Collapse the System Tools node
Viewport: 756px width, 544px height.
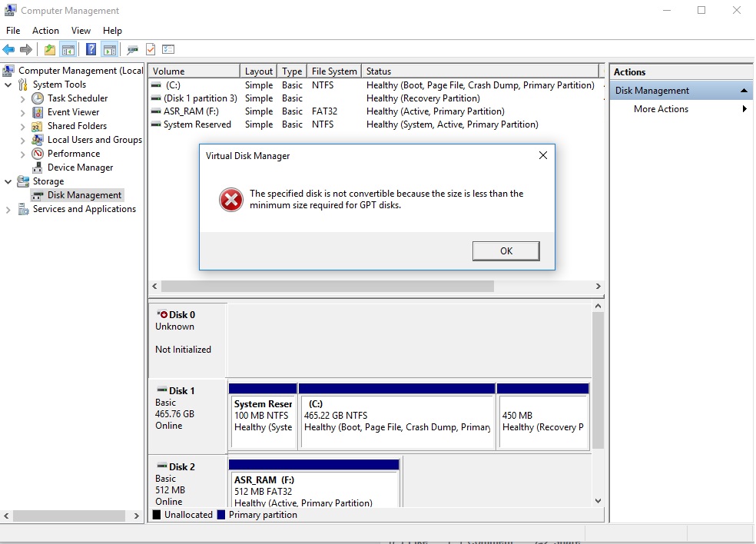point(8,85)
